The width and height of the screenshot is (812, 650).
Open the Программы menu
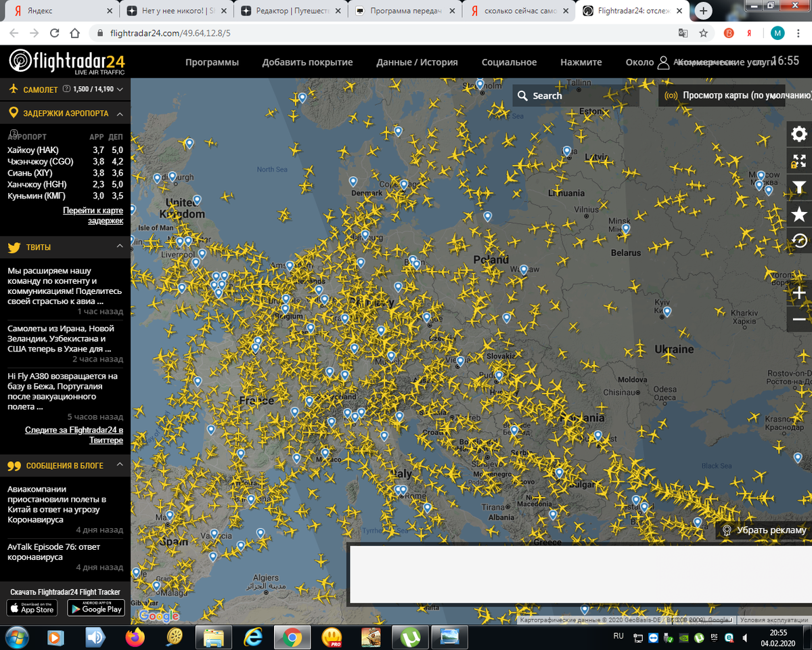click(x=212, y=62)
